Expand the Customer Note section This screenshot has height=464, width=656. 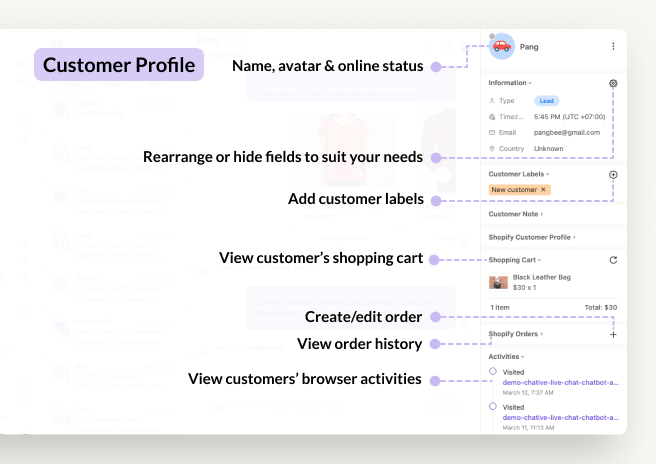(515, 214)
